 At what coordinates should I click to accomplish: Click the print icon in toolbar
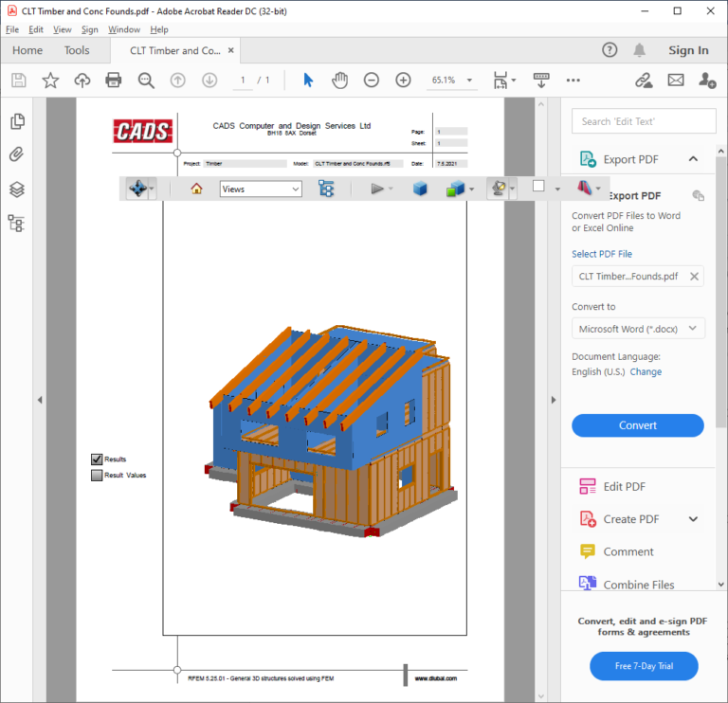tap(114, 81)
